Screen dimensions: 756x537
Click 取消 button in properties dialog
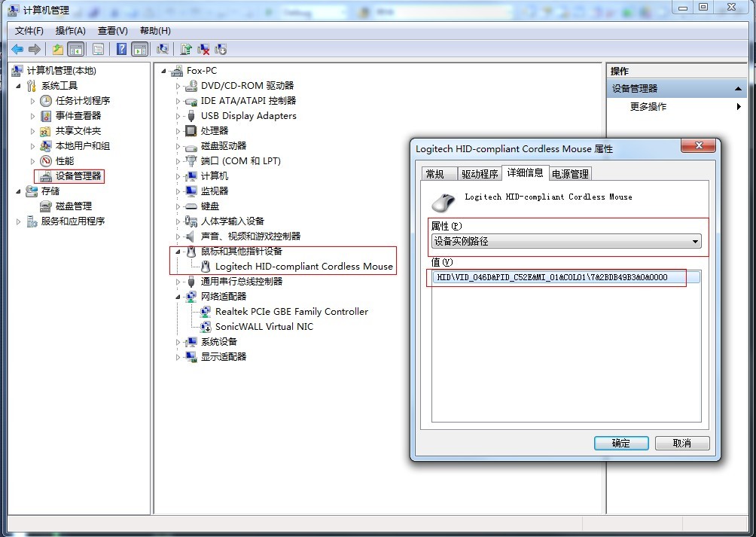[x=681, y=444]
